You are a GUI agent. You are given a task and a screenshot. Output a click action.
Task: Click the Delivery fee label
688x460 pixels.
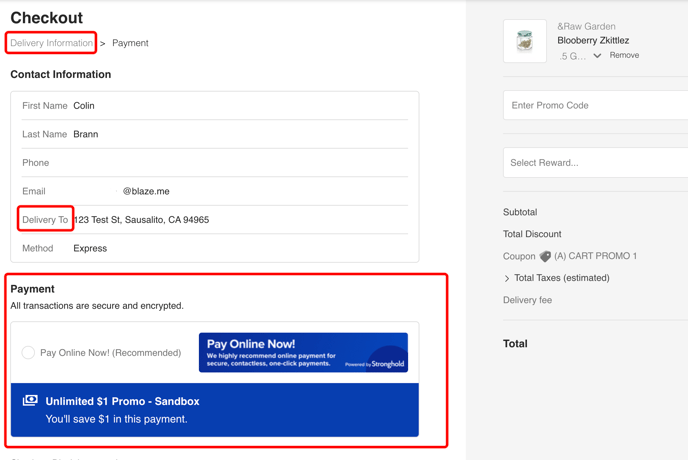point(527,300)
